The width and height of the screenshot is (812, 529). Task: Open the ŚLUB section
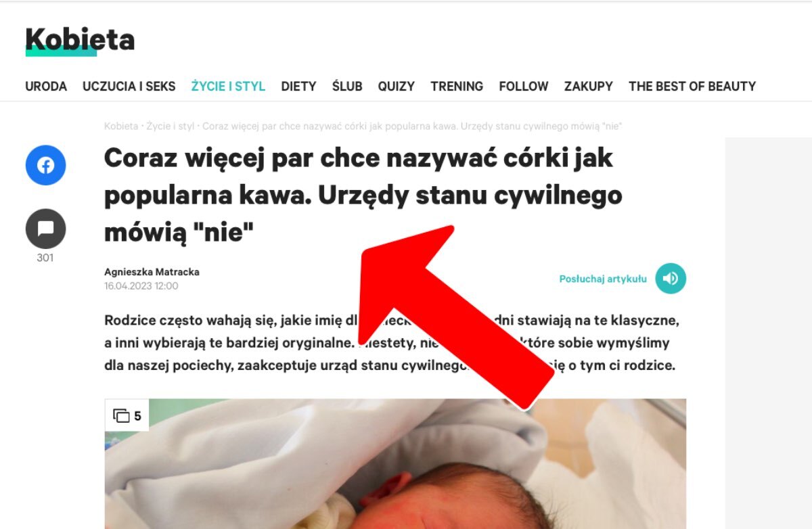(347, 87)
